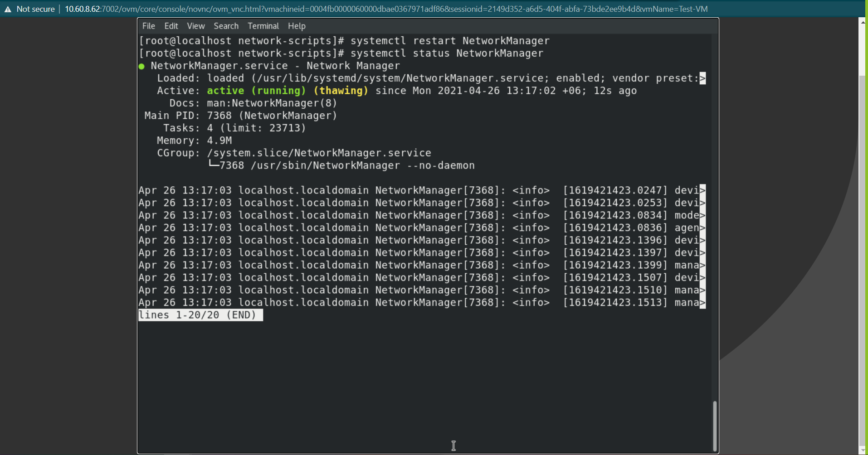The width and height of the screenshot is (868, 455).
Task: Show the Help menu
Action: (x=297, y=26)
